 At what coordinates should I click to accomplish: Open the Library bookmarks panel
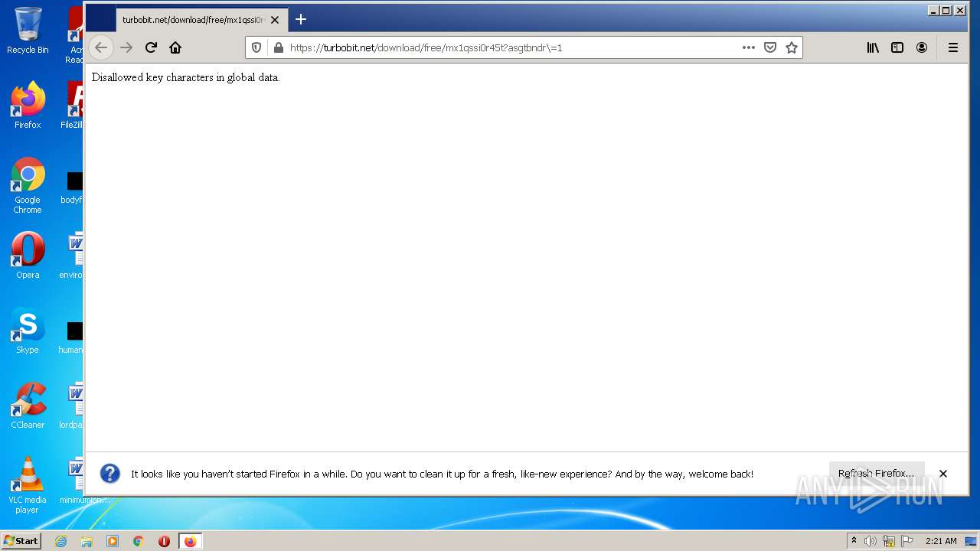pyautogui.click(x=873, y=47)
